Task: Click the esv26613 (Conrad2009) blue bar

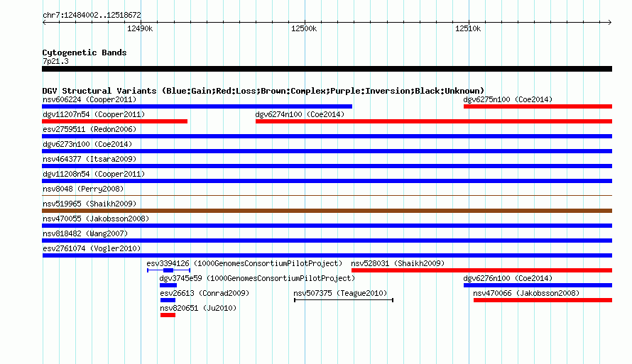Action: 168,300
